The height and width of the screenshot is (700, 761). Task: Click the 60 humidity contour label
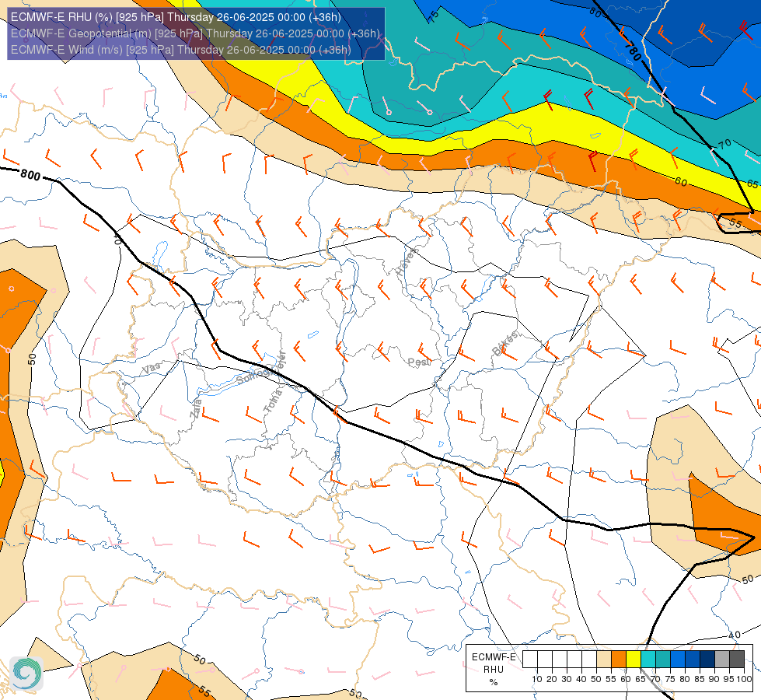click(x=681, y=182)
